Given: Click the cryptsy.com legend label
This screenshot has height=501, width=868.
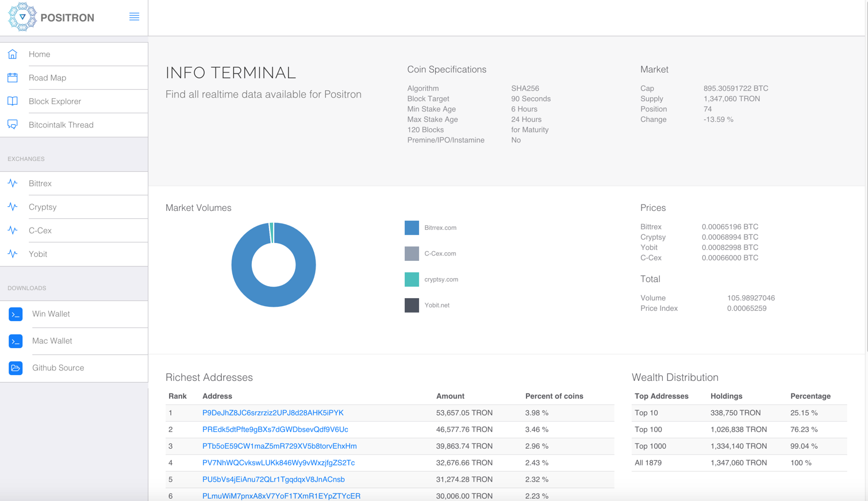Looking at the screenshot, I should click(441, 279).
